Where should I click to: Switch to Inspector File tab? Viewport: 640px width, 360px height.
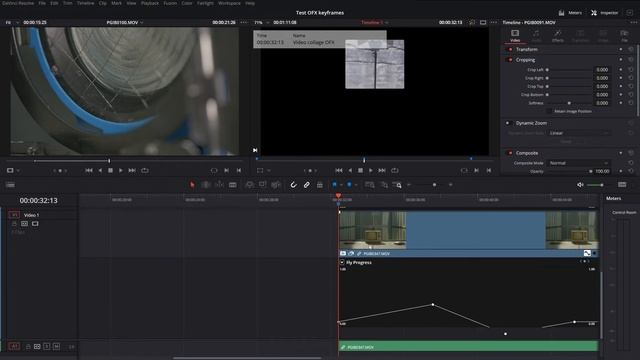624,36
